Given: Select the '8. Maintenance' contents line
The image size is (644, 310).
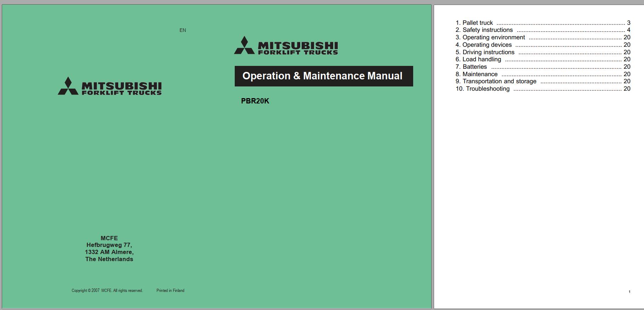Looking at the screenshot, I should tap(543, 74).
